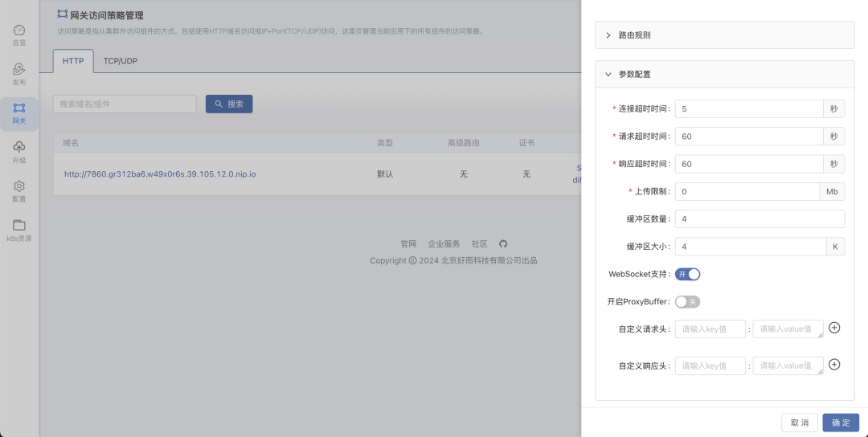The height and width of the screenshot is (437, 868).
Task: Select the 网关 gateway sidebar icon
Action: pyautogui.click(x=19, y=108)
